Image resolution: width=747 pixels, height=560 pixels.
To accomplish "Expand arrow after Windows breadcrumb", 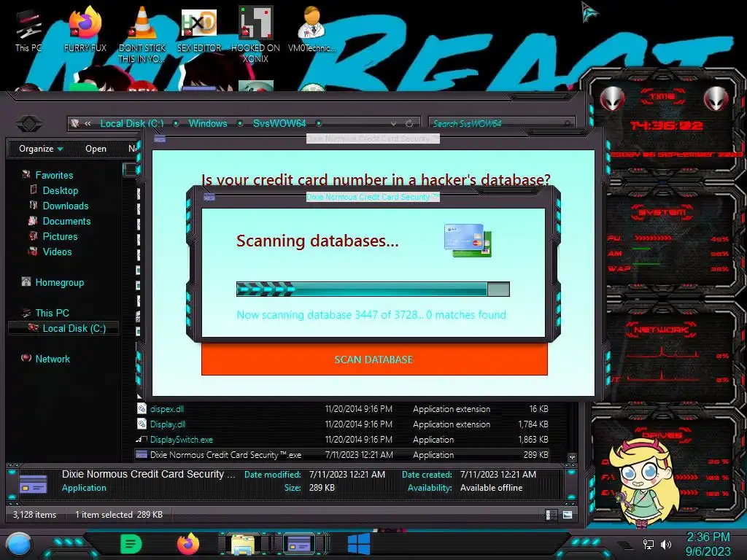I will [240, 123].
